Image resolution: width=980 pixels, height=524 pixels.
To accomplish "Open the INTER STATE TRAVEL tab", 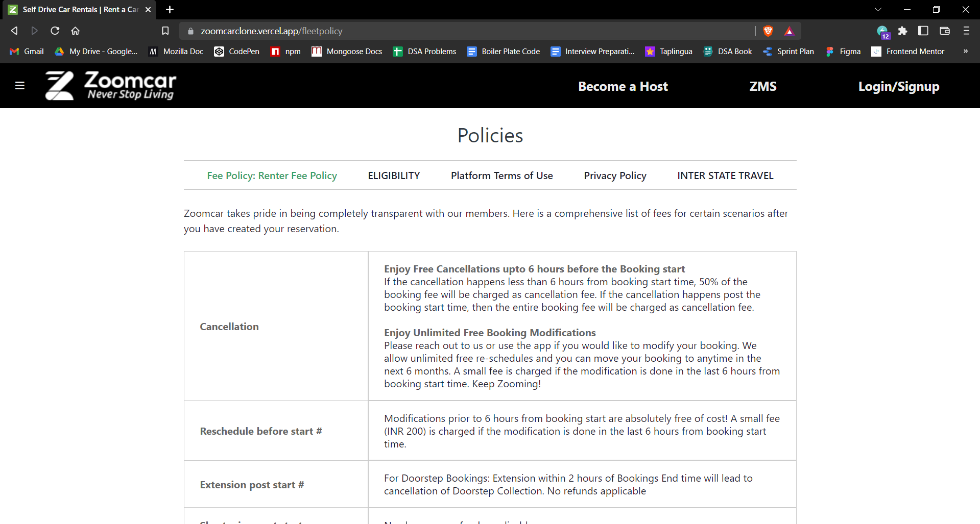I will [725, 176].
